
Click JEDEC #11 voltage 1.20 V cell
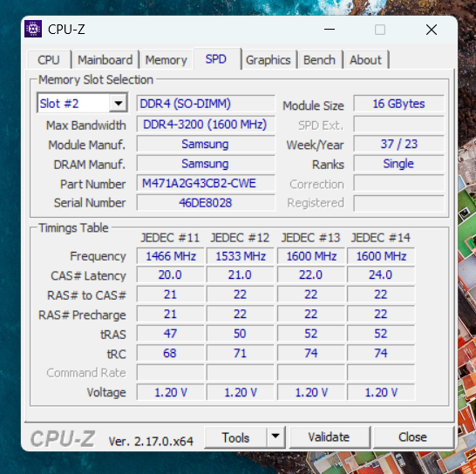[170, 392]
